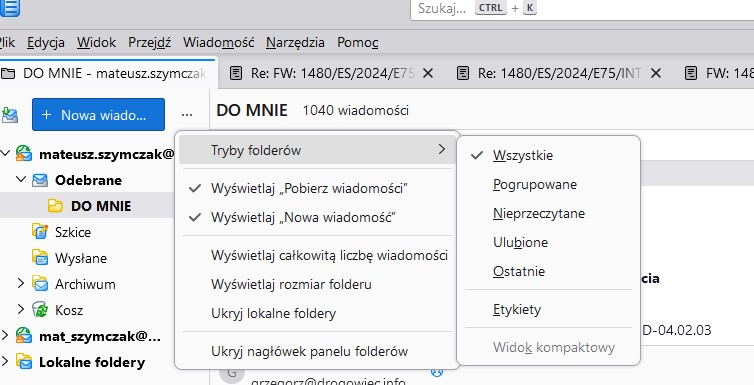Toggle the Wszystkie folder mode
Screen dimensions: 754x385
point(548,155)
